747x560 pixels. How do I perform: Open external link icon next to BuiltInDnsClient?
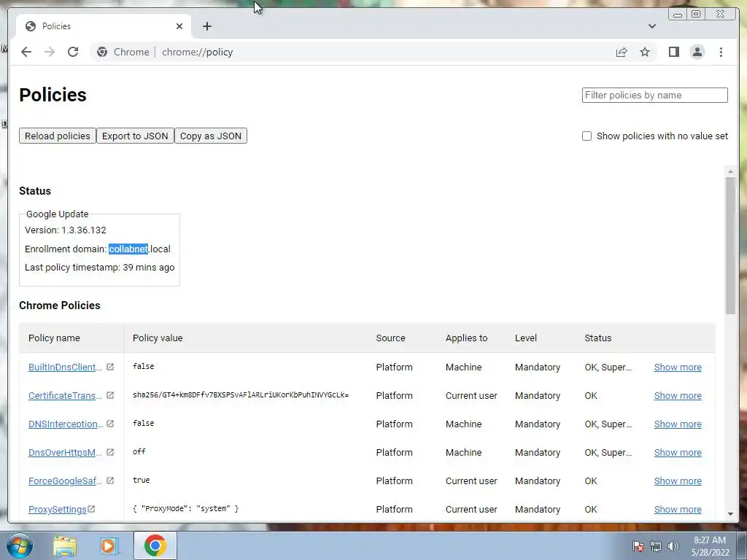(110, 367)
